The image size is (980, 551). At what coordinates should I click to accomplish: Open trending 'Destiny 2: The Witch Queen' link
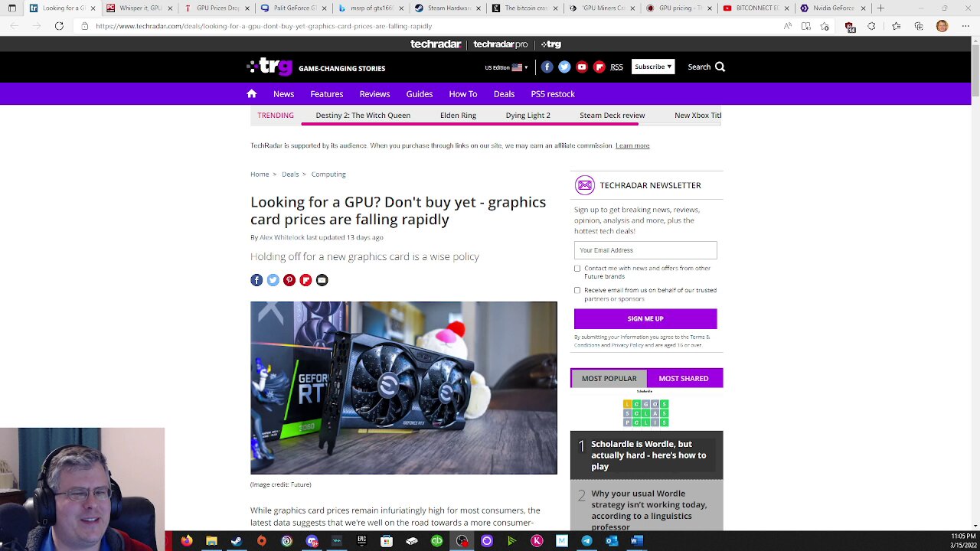(363, 115)
